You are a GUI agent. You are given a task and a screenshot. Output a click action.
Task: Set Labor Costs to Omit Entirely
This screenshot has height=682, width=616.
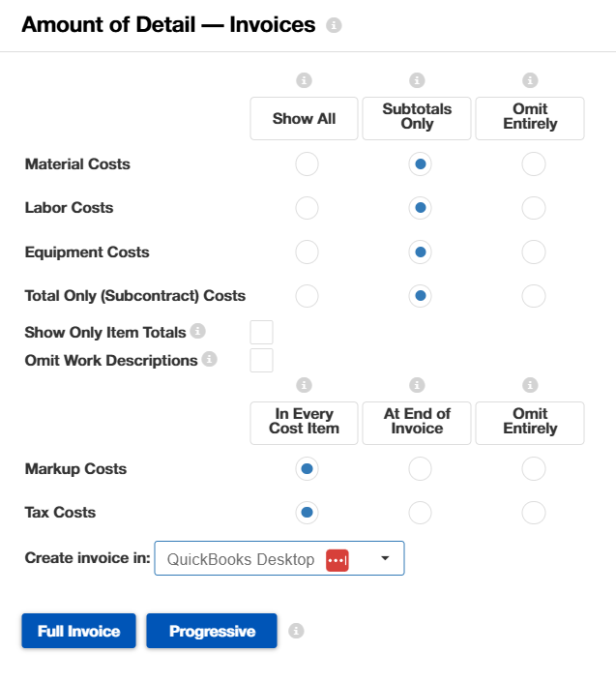(x=533, y=208)
